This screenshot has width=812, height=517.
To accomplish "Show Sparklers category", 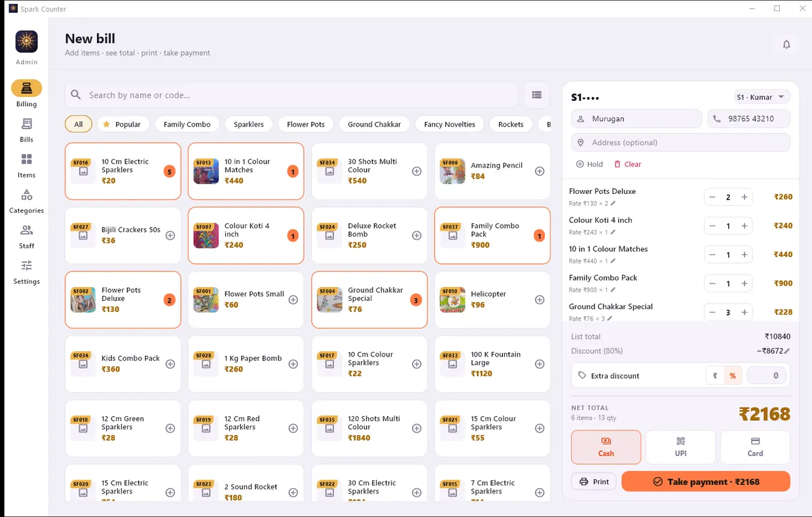I will 249,124.
